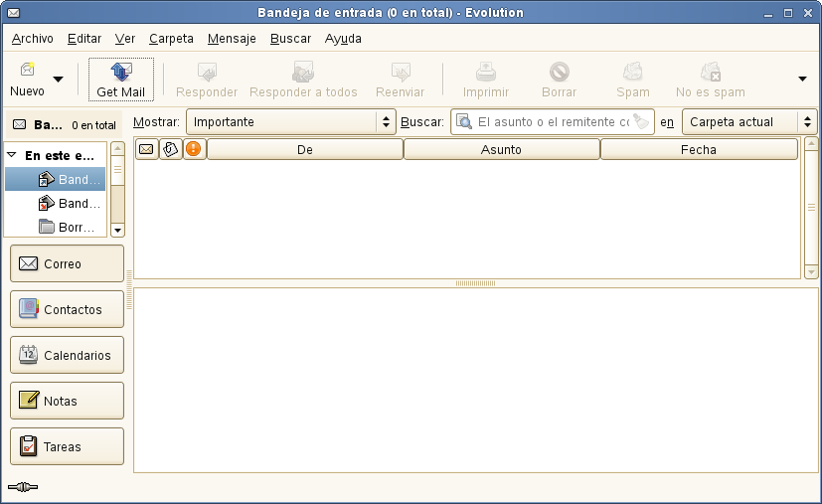The width and height of the screenshot is (822, 504).
Task: Click inside the Buscar search field
Action: (553, 121)
